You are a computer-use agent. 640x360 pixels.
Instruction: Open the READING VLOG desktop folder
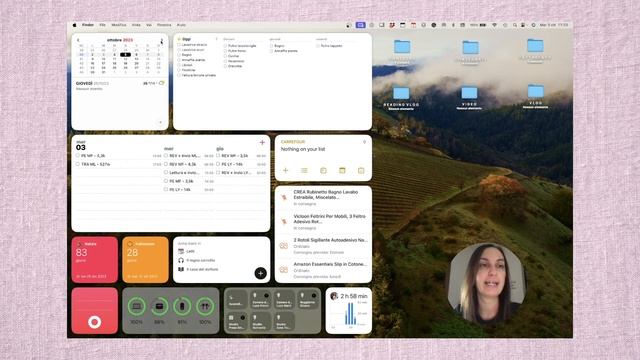(401, 98)
